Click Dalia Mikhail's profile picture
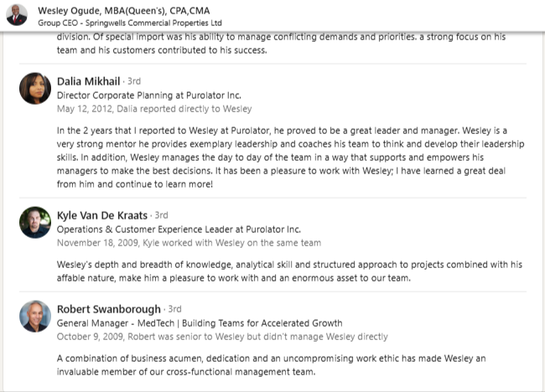This screenshot has width=545, height=392. point(35,87)
